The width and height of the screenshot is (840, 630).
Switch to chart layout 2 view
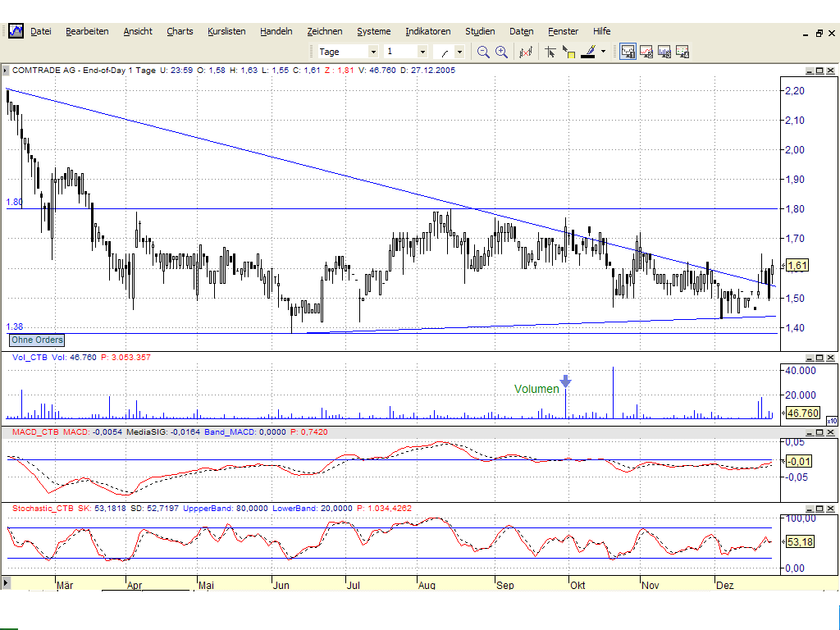pos(646,51)
